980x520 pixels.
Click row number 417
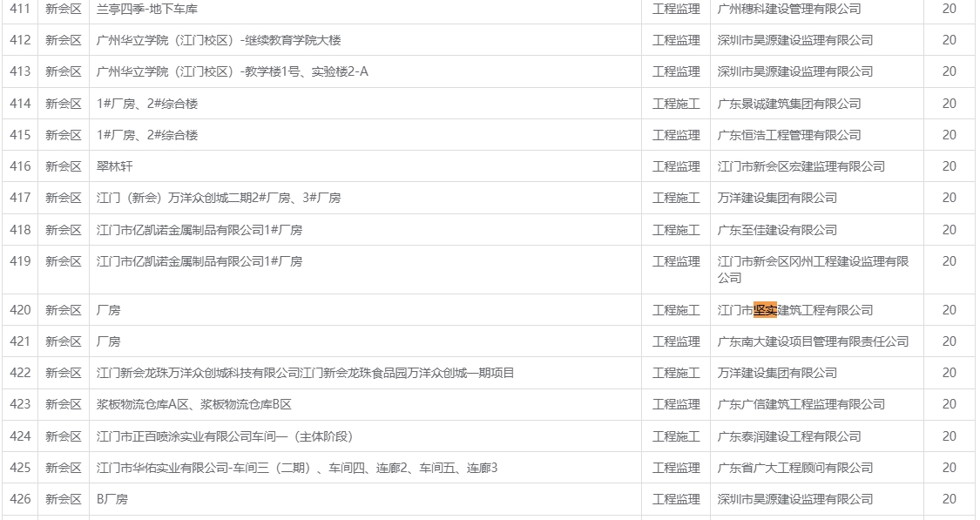(x=20, y=198)
